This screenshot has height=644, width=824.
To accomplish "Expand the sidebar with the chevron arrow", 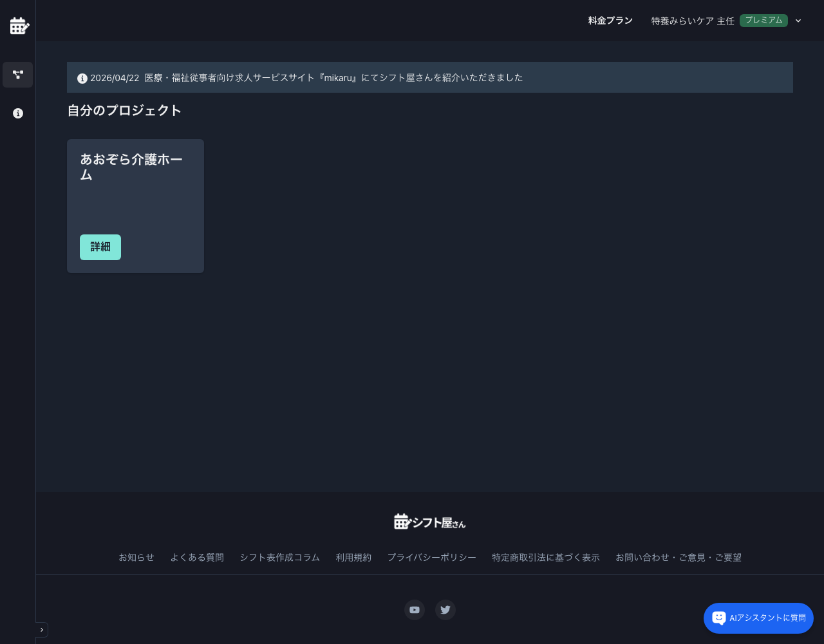I will tap(42, 630).
